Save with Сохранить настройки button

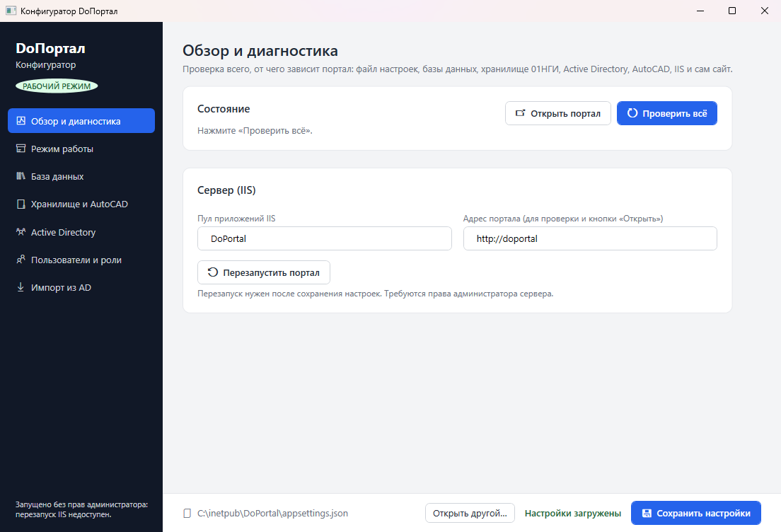[x=696, y=513]
